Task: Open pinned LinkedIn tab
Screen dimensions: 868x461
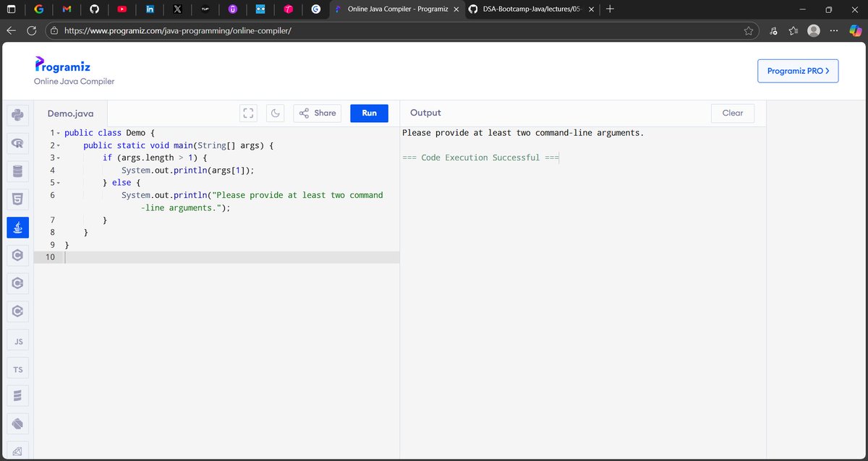Action: pyautogui.click(x=150, y=9)
